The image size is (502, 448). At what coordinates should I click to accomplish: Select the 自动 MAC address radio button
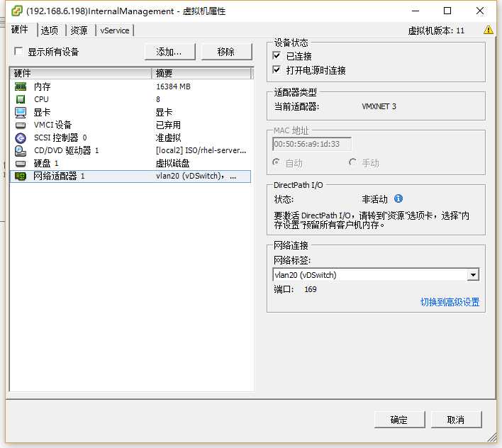(x=276, y=162)
